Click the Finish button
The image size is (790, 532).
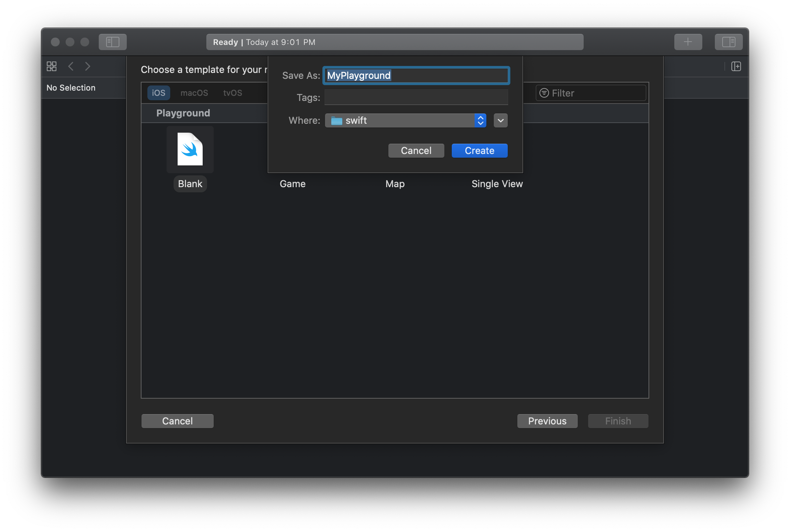(x=618, y=421)
